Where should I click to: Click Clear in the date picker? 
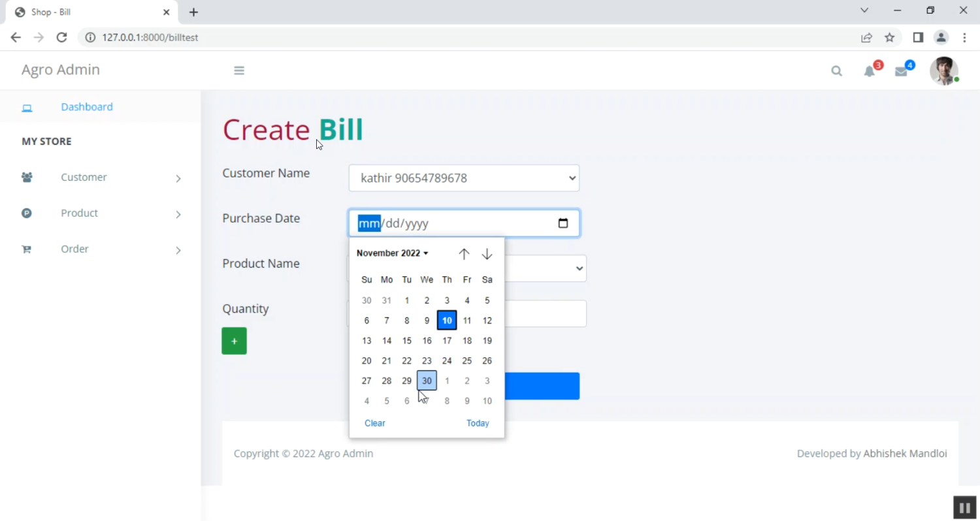click(x=374, y=423)
